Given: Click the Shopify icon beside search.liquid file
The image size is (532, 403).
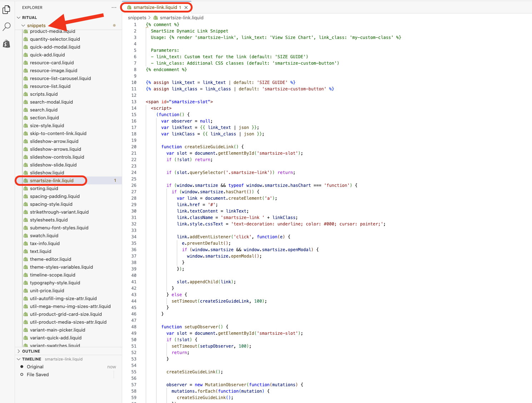Looking at the screenshot, I should pyautogui.click(x=26, y=110).
